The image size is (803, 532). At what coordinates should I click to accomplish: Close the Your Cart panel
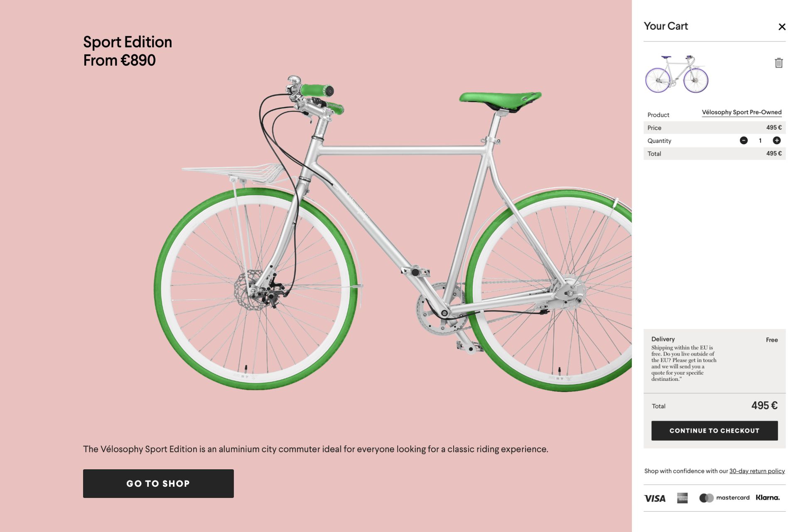click(782, 27)
